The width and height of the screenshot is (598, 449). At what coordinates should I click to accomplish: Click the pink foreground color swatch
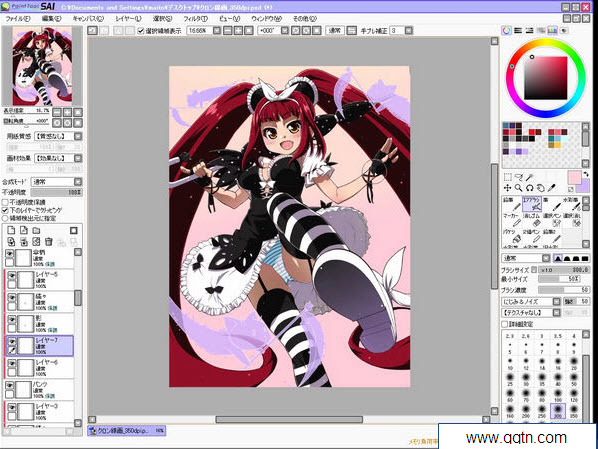click(574, 177)
